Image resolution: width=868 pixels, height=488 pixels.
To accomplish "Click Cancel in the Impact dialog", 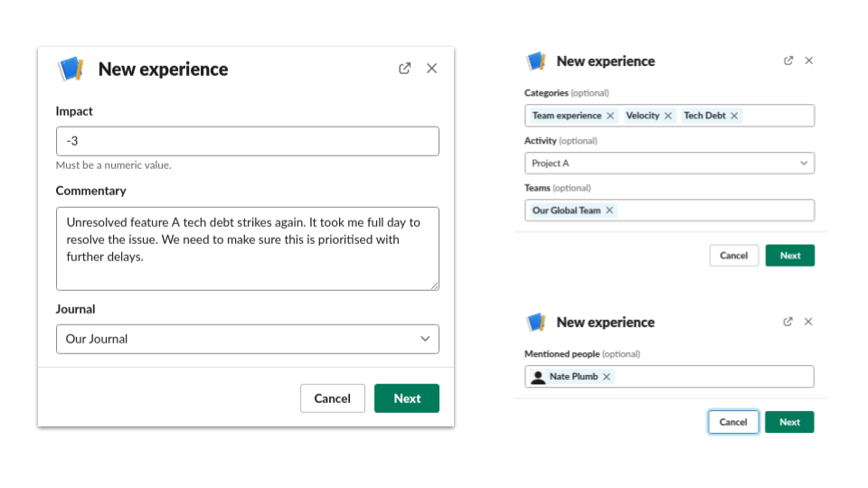I will click(332, 399).
